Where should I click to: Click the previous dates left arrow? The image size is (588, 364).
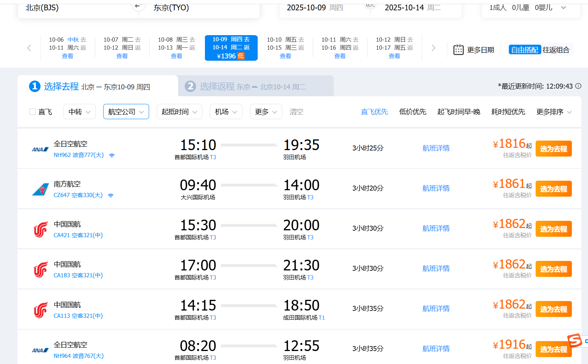coord(29,48)
